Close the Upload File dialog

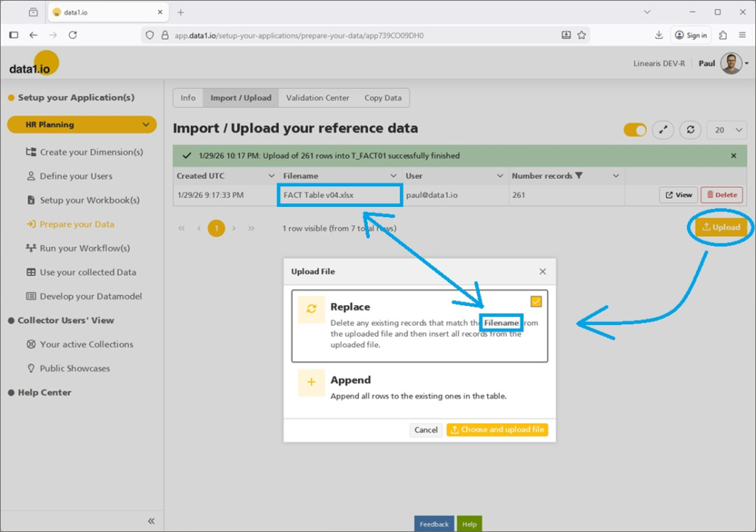542,272
